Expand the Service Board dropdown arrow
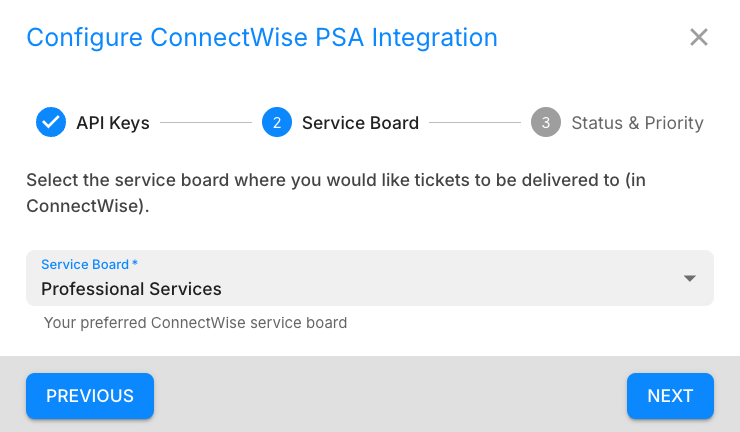Screen dimensions: 740x432 pyautogui.click(x=689, y=278)
